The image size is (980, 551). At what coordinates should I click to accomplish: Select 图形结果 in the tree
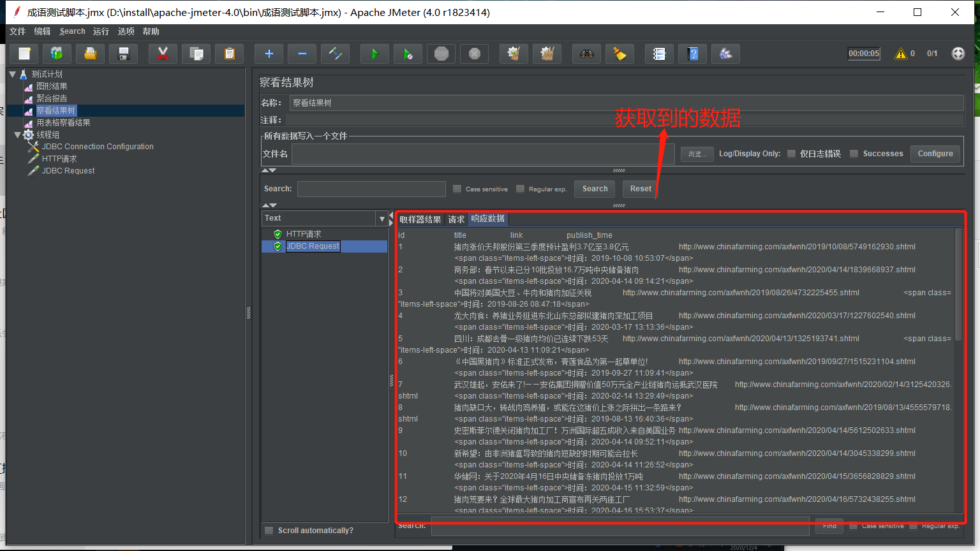pyautogui.click(x=52, y=86)
